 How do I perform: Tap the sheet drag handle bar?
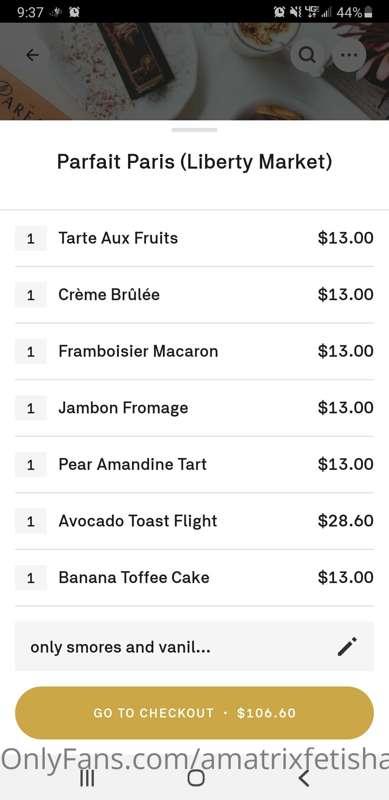(194, 130)
